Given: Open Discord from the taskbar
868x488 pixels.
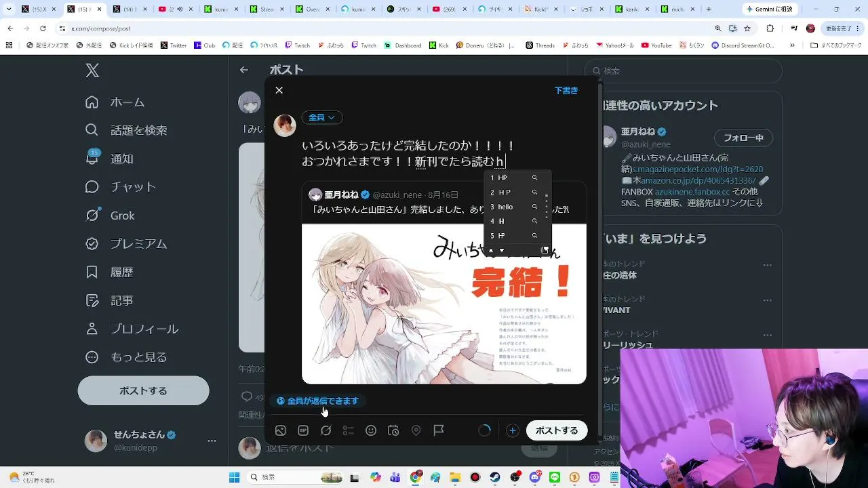Looking at the screenshot, I should pyautogui.click(x=535, y=477).
